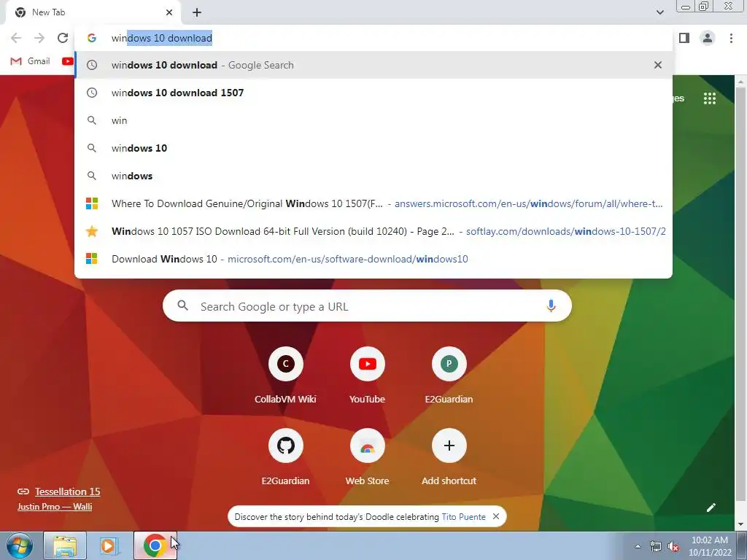Image resolution: width=747 pixels, height=560 pixels.
Task: Open the tab search dropdown arrow
Action: click(x=659, y=12)
